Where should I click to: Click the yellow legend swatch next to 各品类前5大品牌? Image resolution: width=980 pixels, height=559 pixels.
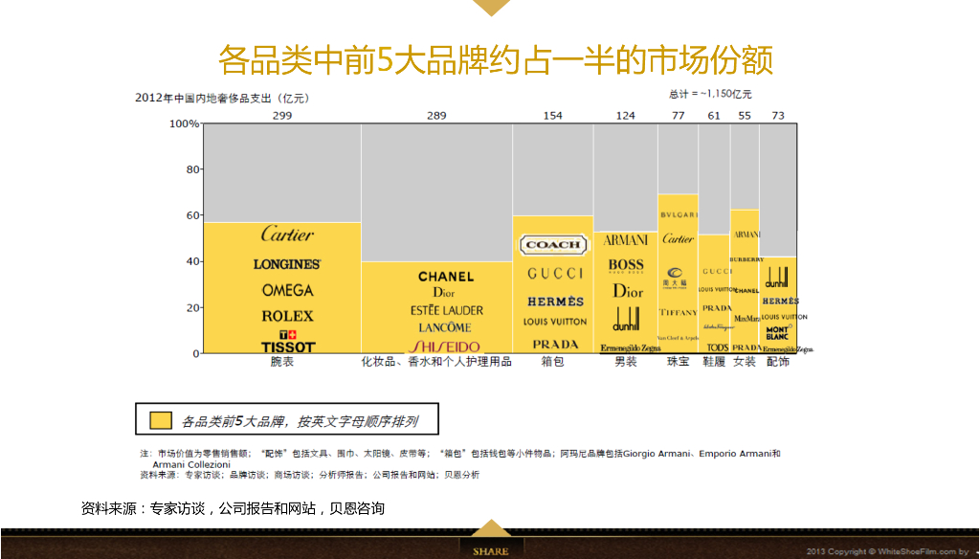(x=159, y=418)
